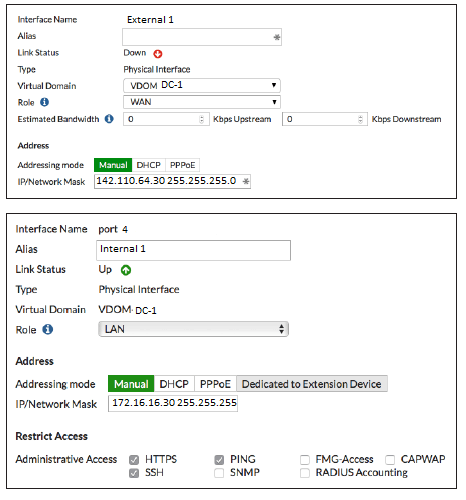The height and width of the screenshot is (500, 466).
Task: Toggle the CAPWAP checkbox
Action: point(390,460)
